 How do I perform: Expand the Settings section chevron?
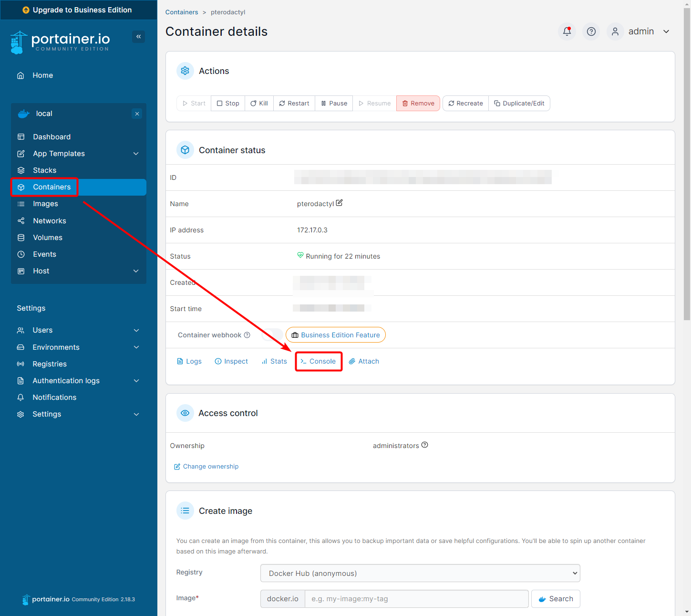[136, 414]
